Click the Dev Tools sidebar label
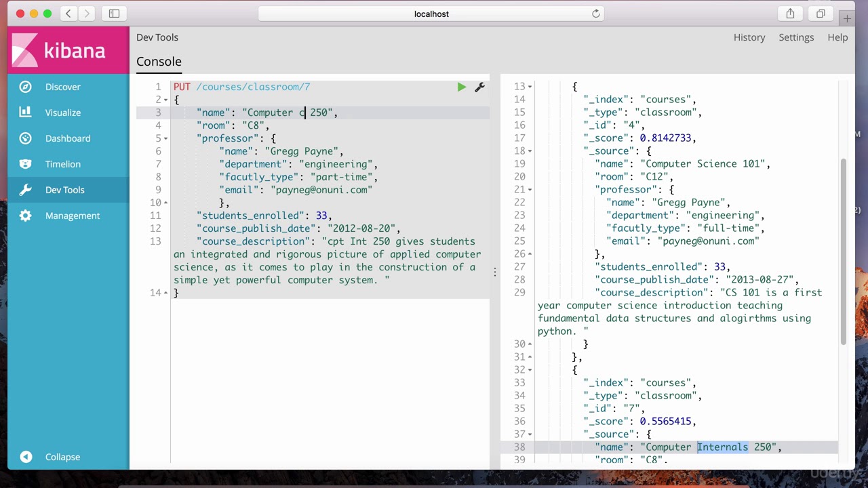868x488 pixels. (65, 190)
